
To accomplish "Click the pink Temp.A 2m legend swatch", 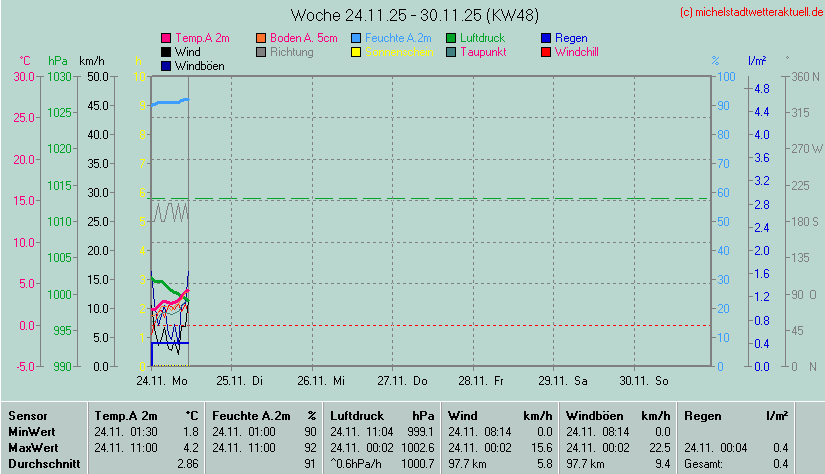I will 166,38.
